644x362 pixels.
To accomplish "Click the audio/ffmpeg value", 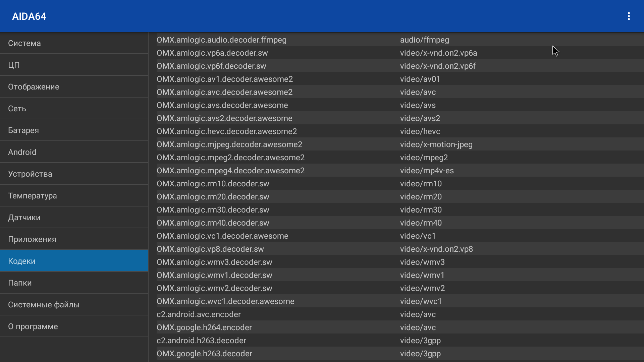I will point(424,40).
